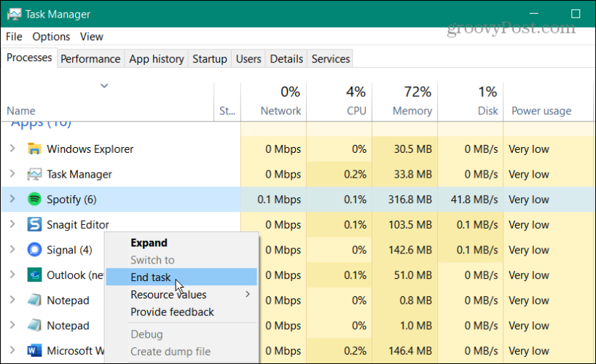The width and height of the screenshot is (596, 364).
Task: Expand the Microsoft Word process row
Action: [12, 350]
